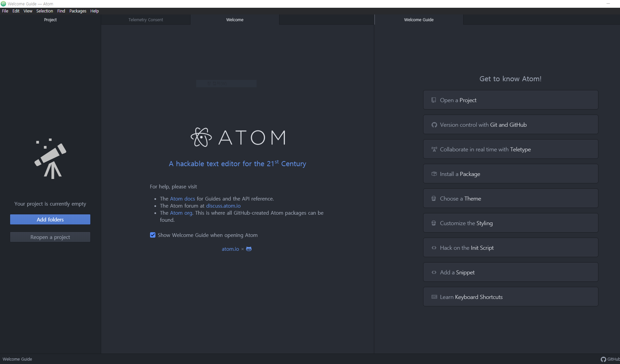Select the Project tab in the left dock
Image resolution: width=620 pixels, height=364 pixels.
pos(50,20)
